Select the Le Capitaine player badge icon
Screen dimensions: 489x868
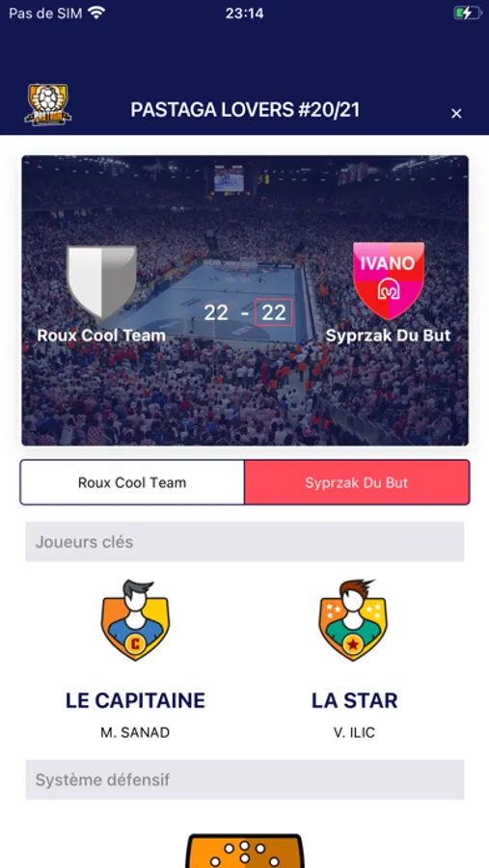(135, 620)
